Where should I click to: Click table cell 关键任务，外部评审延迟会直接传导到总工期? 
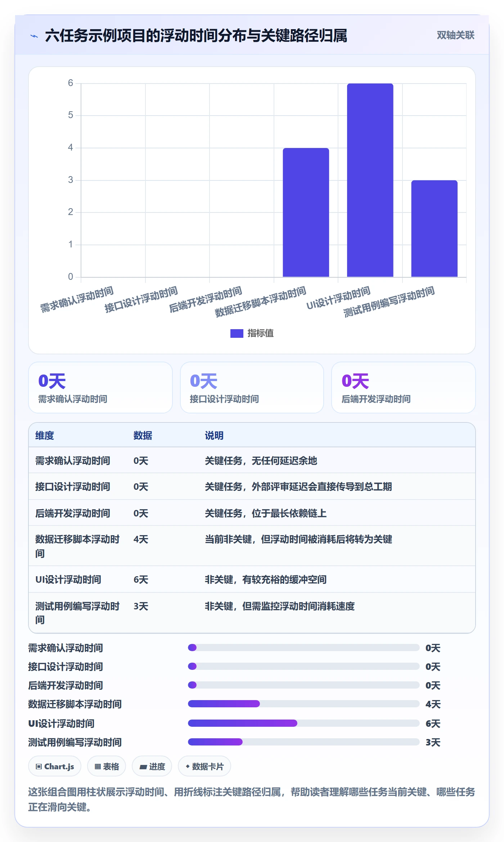tap(298, 487)
